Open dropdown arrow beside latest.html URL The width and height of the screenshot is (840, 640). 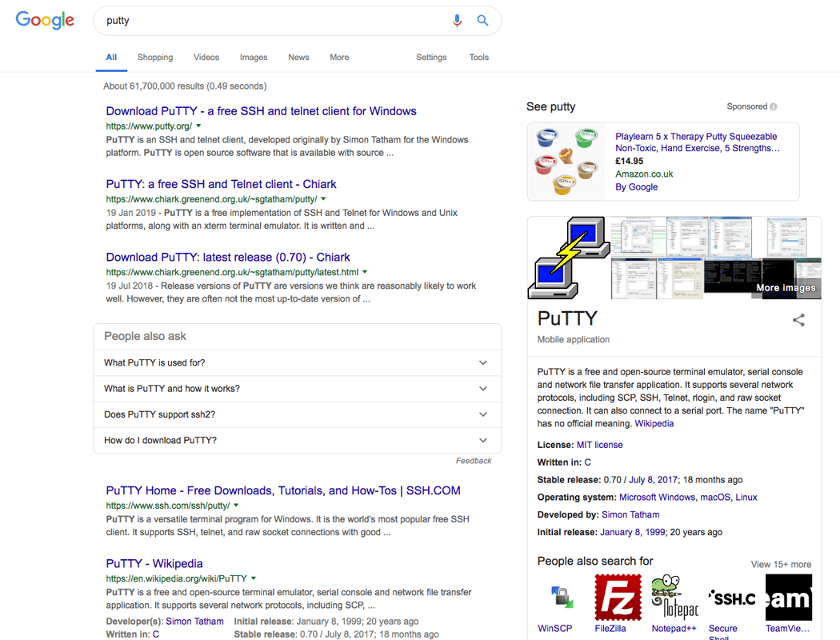[365, 272]
